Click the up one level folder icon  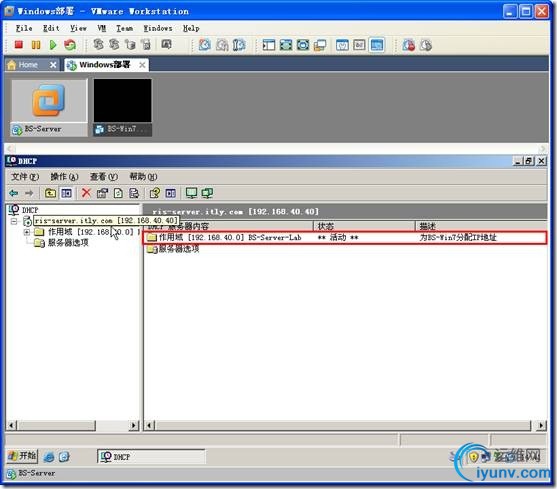50,193
